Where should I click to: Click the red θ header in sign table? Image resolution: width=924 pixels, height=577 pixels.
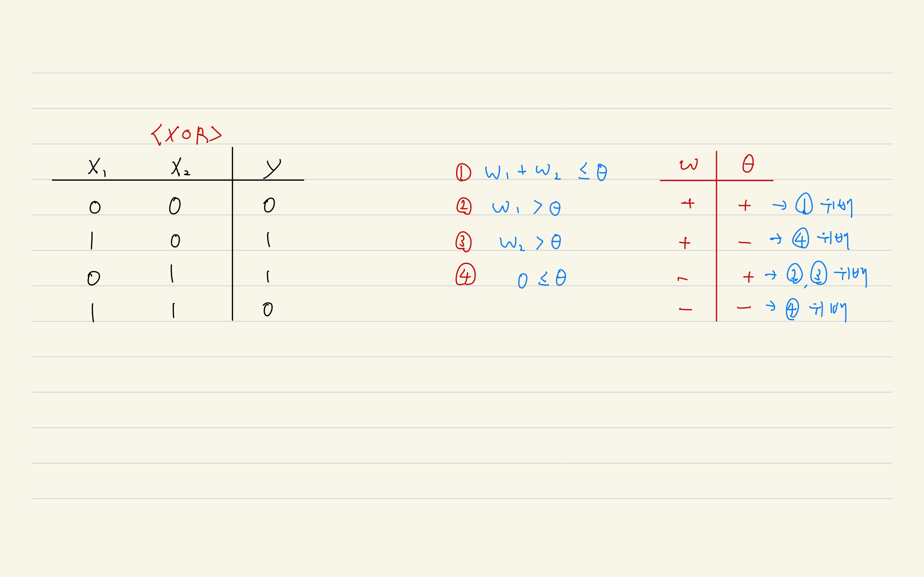click(x=748, y=163)
